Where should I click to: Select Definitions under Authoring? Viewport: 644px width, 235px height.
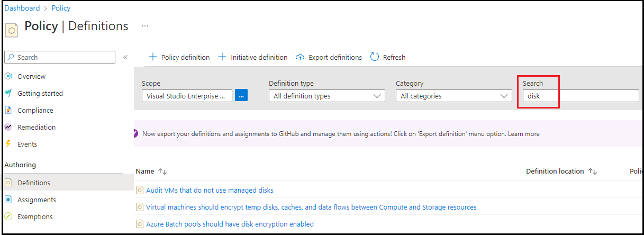click(x=34, y=183)
